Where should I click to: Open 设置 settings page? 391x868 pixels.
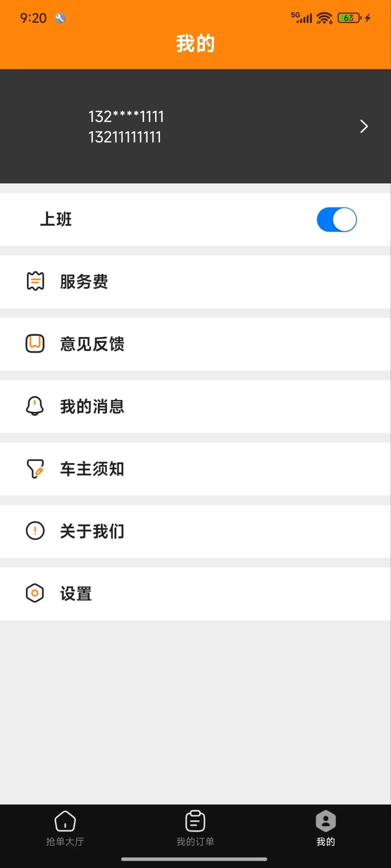click(x=76, y=594)
